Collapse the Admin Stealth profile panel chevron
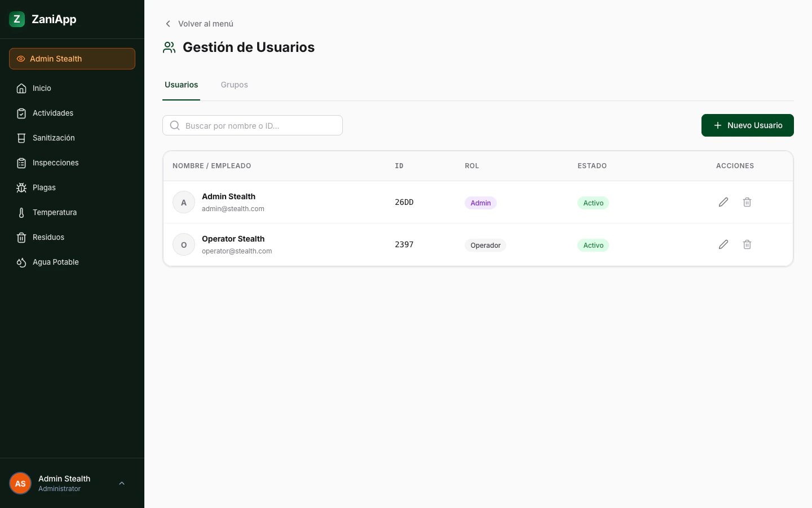This screenshot has width=812, height=508. click(x=122, y=483)
